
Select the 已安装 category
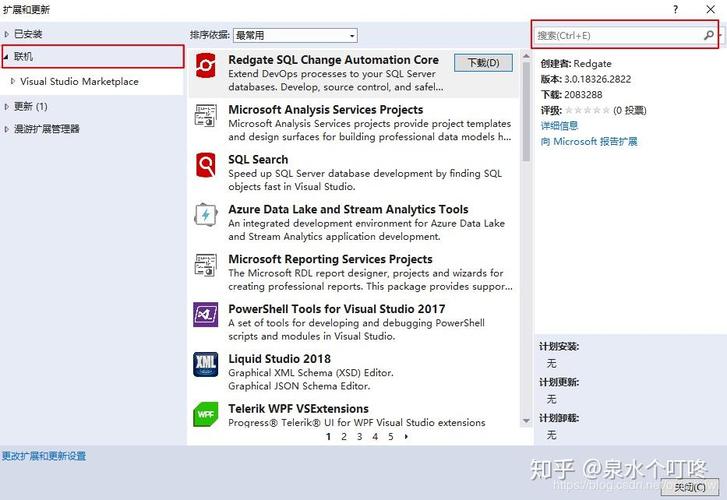pos(28,34)
